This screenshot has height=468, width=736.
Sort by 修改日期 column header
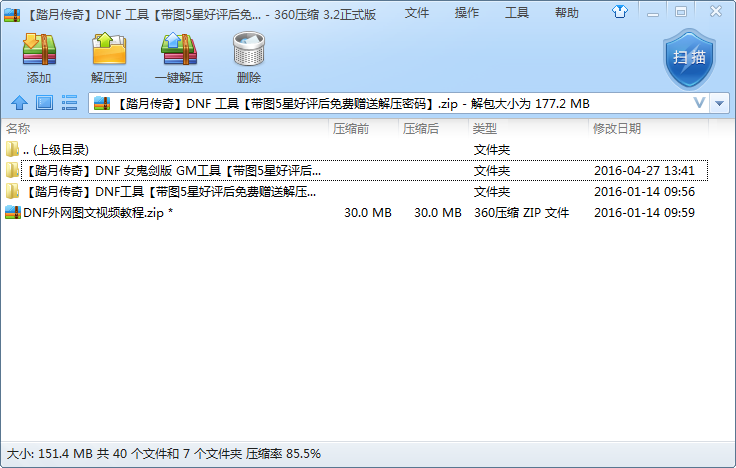click(617, 129)
